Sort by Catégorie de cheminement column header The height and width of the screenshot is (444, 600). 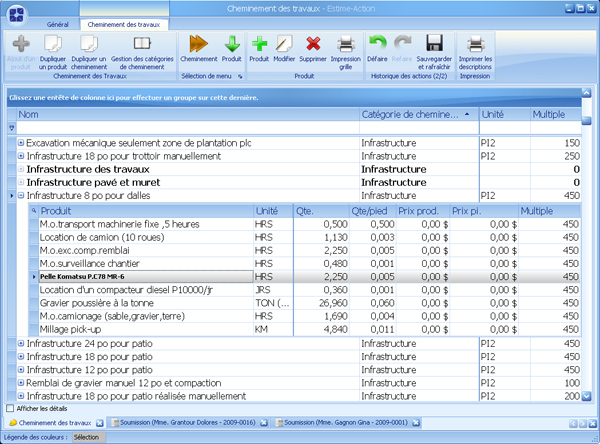click(410, 115)
